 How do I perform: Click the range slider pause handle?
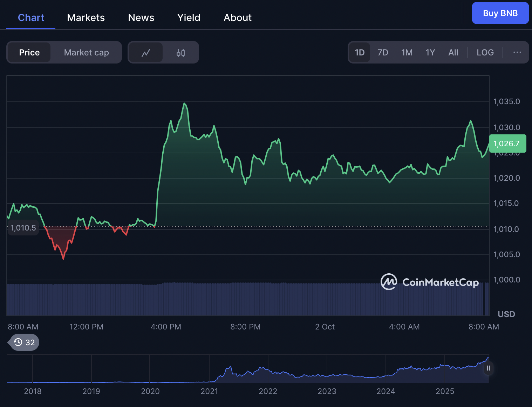[488, 368]
